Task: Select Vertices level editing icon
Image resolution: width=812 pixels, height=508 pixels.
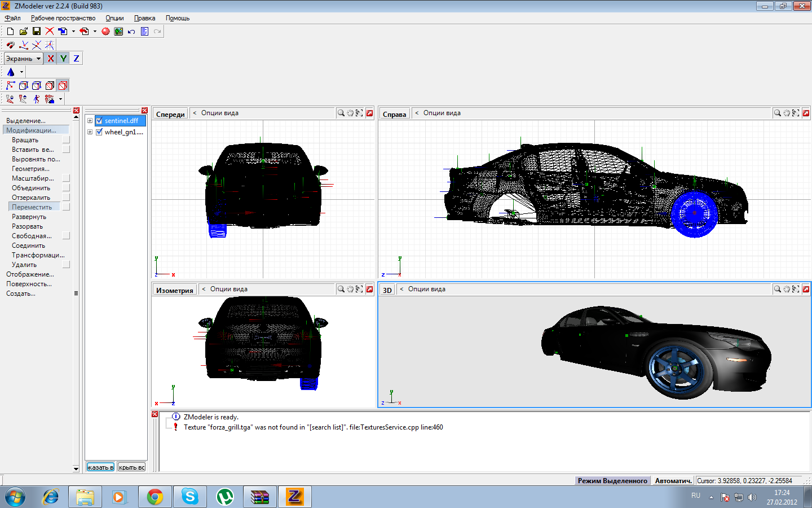Action: coord(10,86)
